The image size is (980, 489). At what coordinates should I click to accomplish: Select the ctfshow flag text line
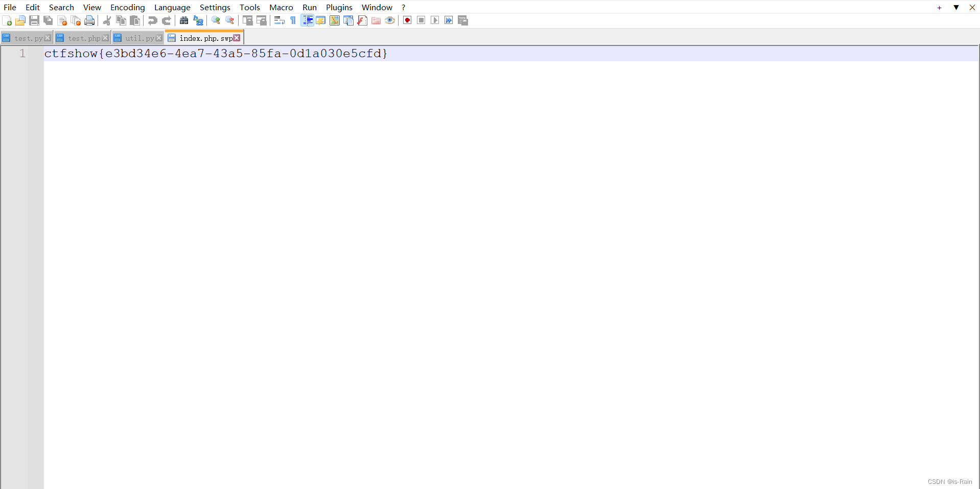(215, 54)
